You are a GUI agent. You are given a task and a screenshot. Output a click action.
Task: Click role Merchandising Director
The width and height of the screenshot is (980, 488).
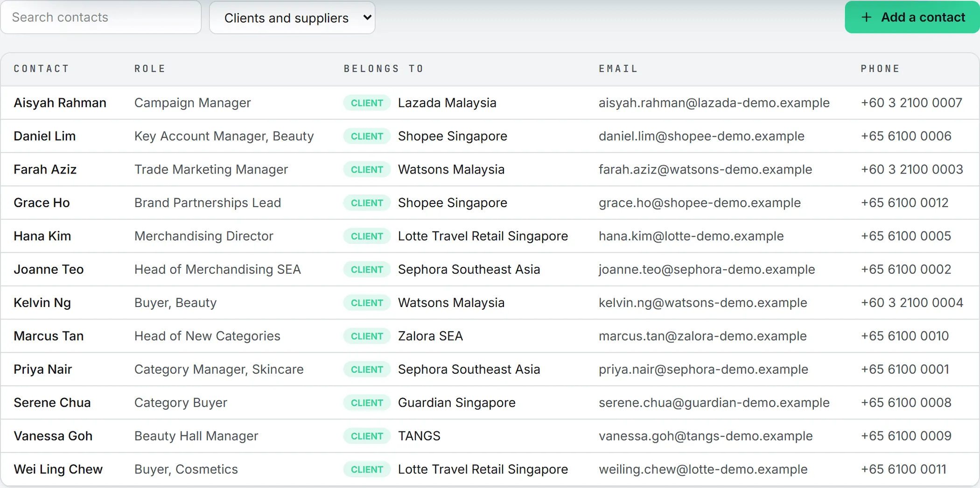(203, 236)
